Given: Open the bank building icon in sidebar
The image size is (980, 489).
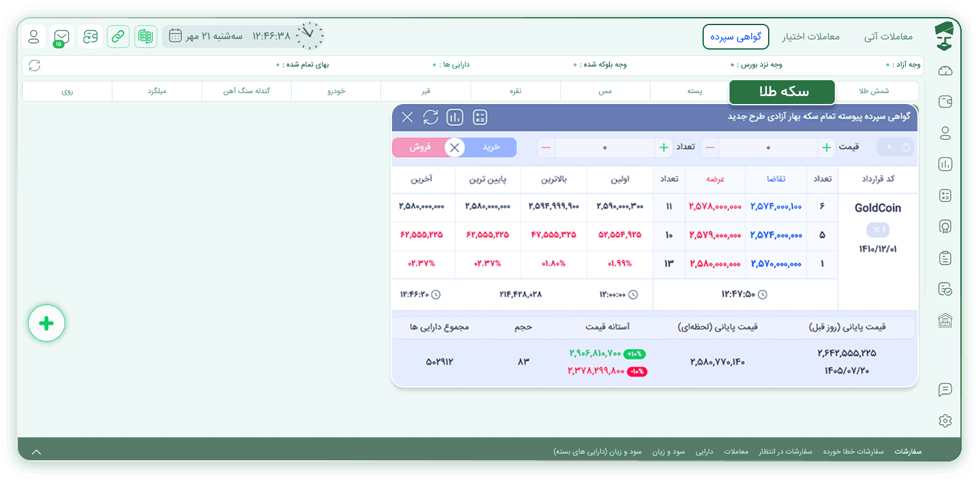Looking at the screenshot, I should 945,320.
